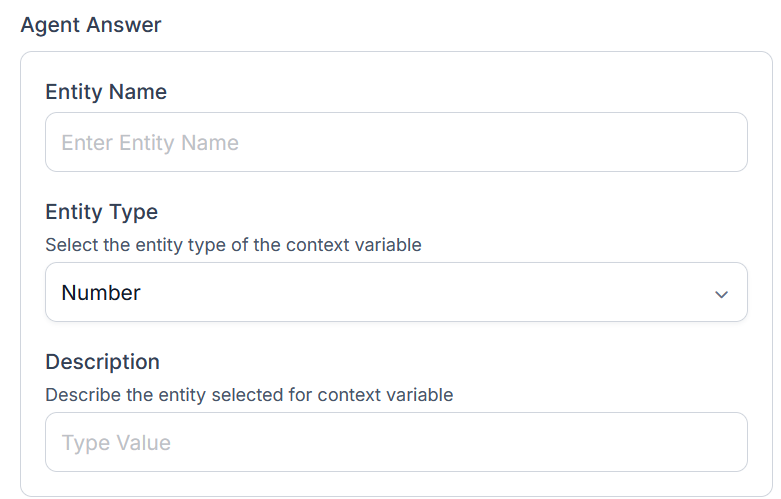Screen dimensions: 781x499
Task: Click the 'Number' value in the dropdown
Action: [x=101, y=293]
